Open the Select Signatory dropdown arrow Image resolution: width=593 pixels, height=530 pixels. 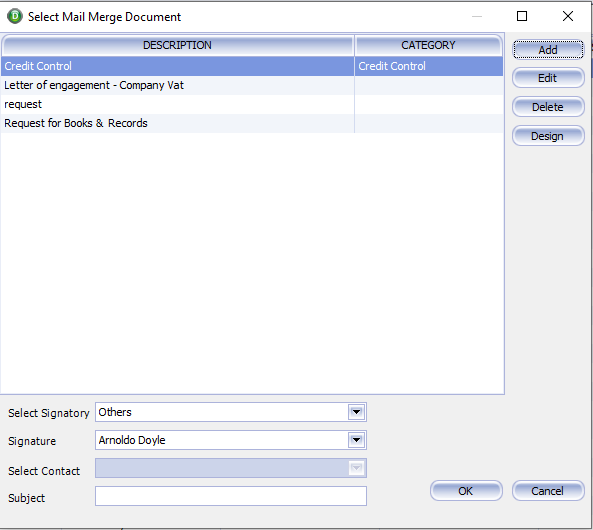click(356, 412)
